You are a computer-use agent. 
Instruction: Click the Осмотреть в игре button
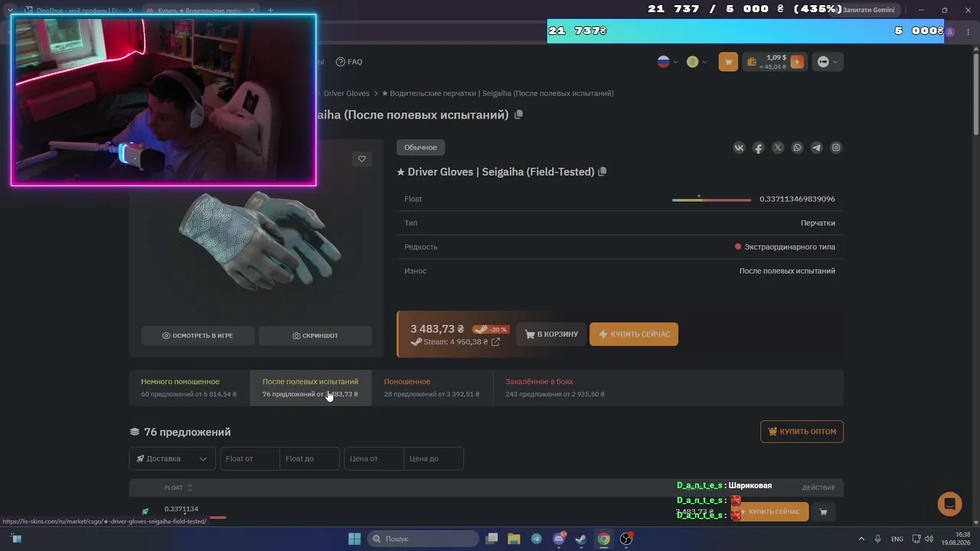pos(198,335)
